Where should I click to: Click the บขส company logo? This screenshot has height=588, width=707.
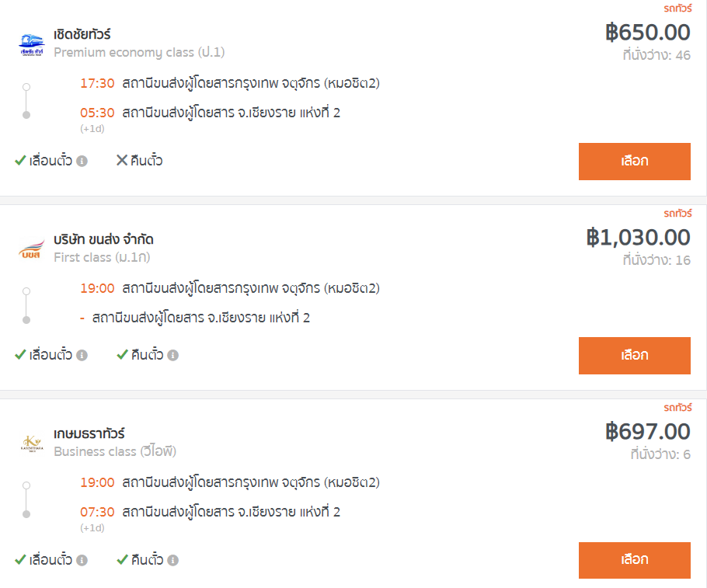[32, 249]
